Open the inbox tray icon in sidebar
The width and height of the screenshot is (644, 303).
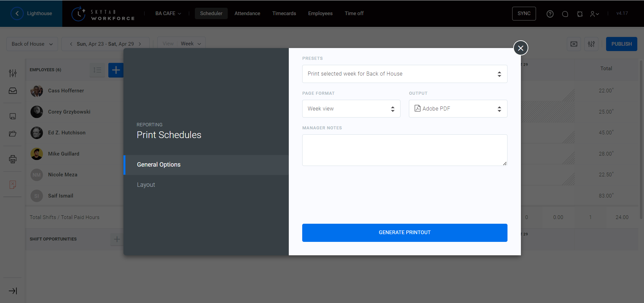pos(13,91)
